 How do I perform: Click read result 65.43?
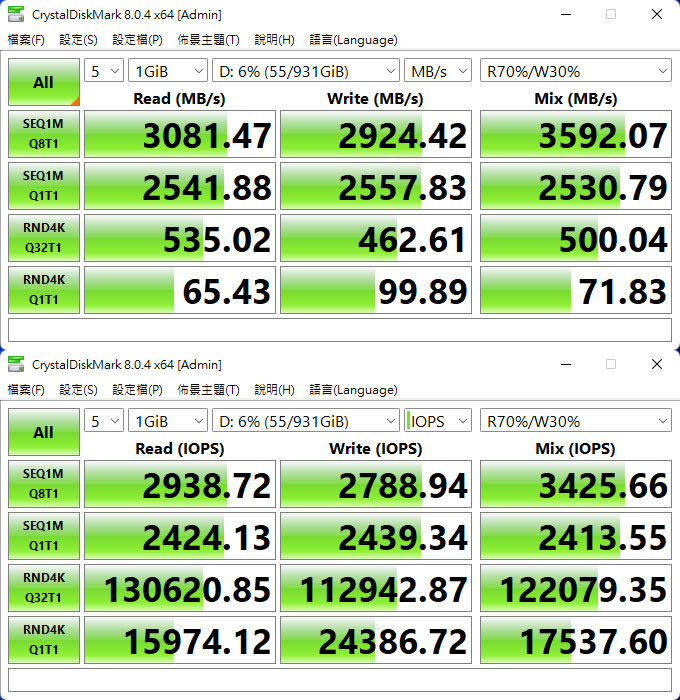(180, 290)
